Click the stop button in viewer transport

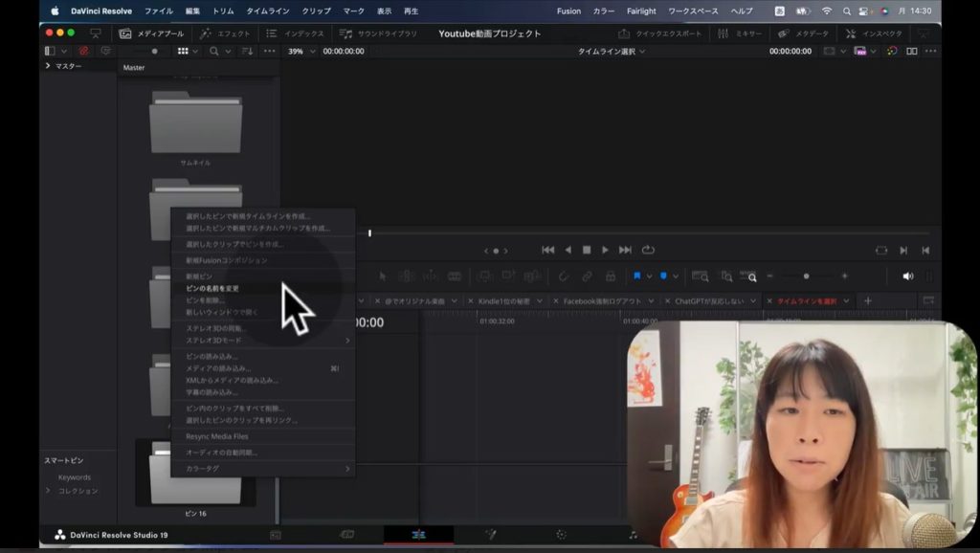click(x=587, y=250)
